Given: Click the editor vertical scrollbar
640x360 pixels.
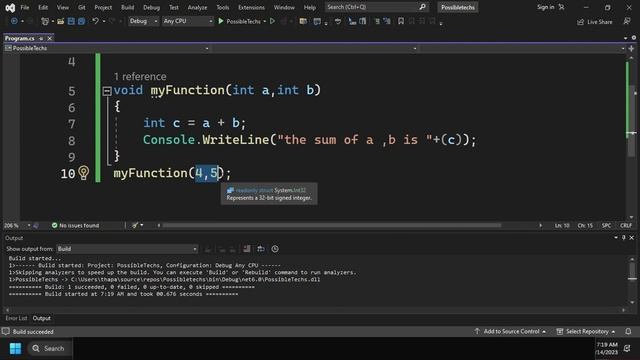Looking at the screenshot, I should [x=631, y=120].
